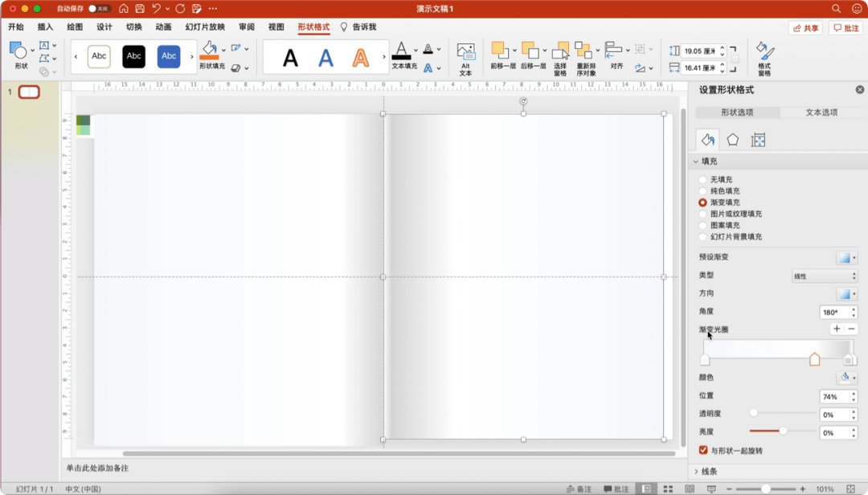The width and height of the screenshot is (868, 495).
Task: Click the 前移一层 bring forward icon
Action: (499, 51)
